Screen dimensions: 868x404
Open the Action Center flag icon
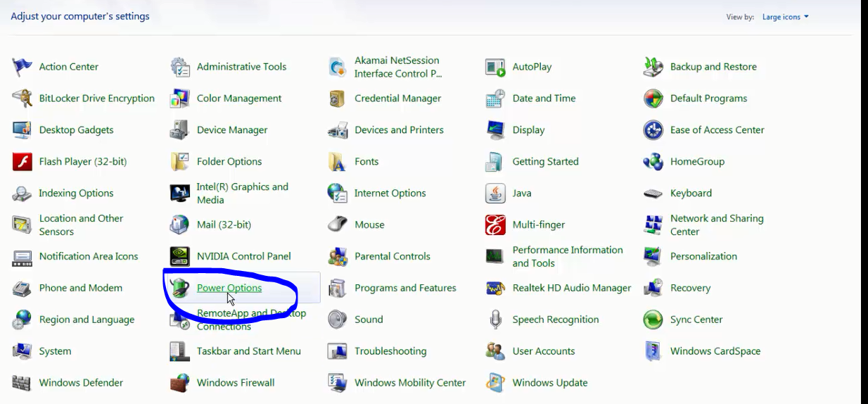tap(22, 67)
